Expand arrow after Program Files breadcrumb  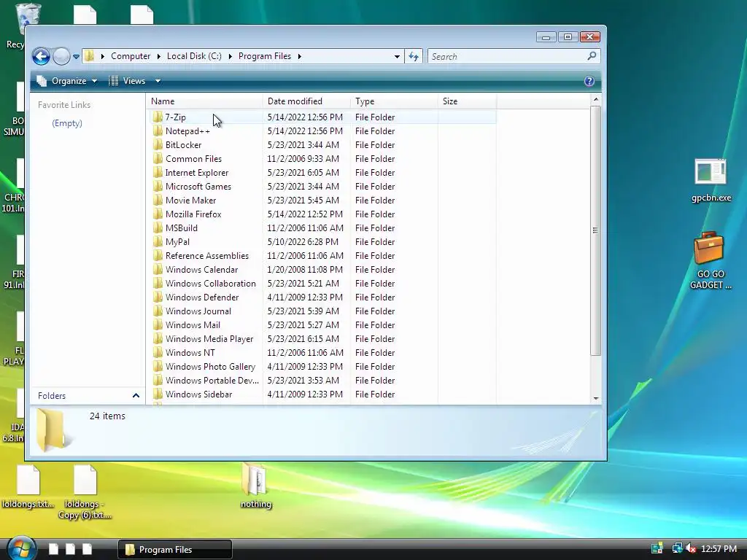pyautogui.click(x=300, y=56)
